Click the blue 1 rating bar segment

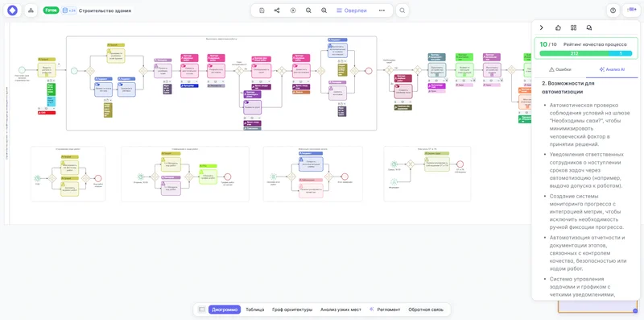click(x=620, y=53)
